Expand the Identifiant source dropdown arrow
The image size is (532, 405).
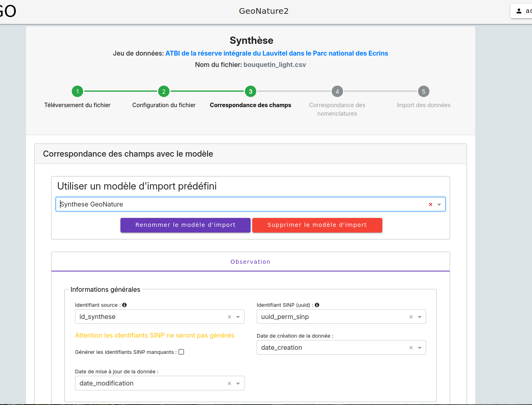pos(238,317)
